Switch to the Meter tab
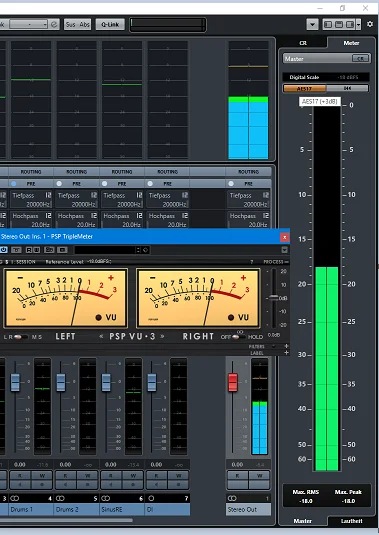Viewport: 379px width, 535px height. (x=351, y=43)
